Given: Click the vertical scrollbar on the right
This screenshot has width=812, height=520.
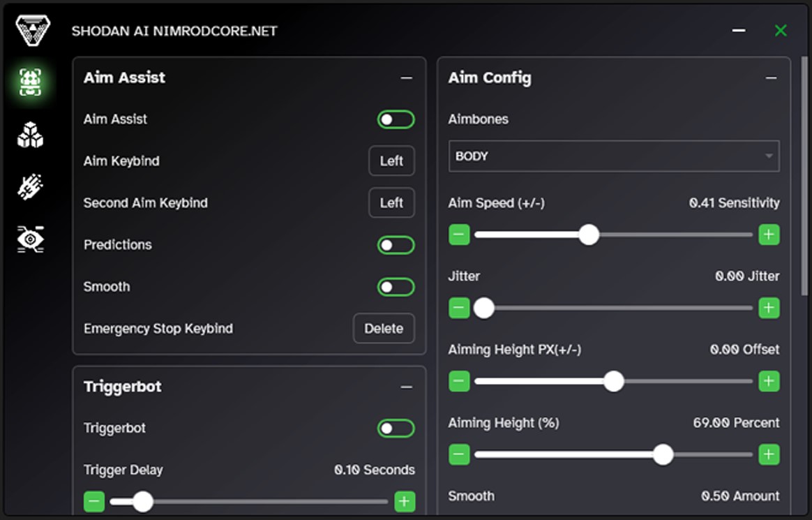Looking at the screenshot, I should pyautogui.click(x=804, y=174).
